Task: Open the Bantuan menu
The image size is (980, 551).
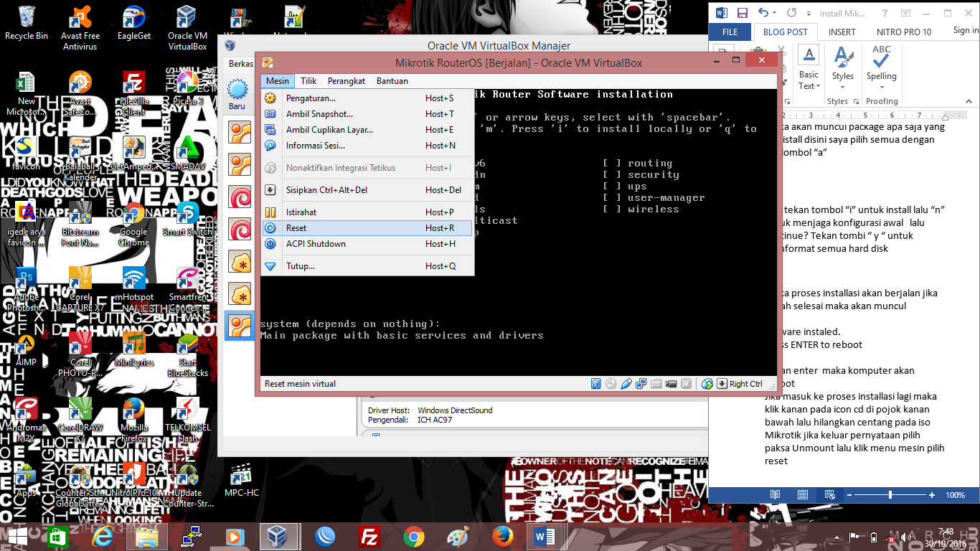Action: 392,81
